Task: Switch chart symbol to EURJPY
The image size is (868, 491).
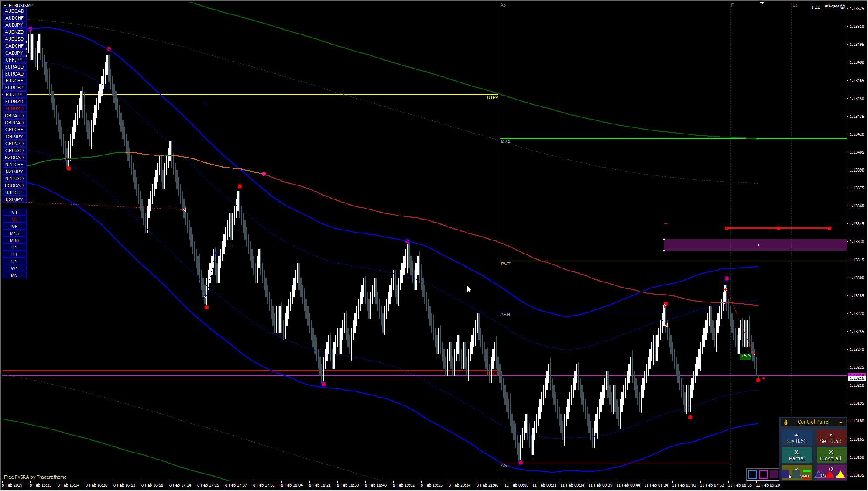Action: (14, 95)
